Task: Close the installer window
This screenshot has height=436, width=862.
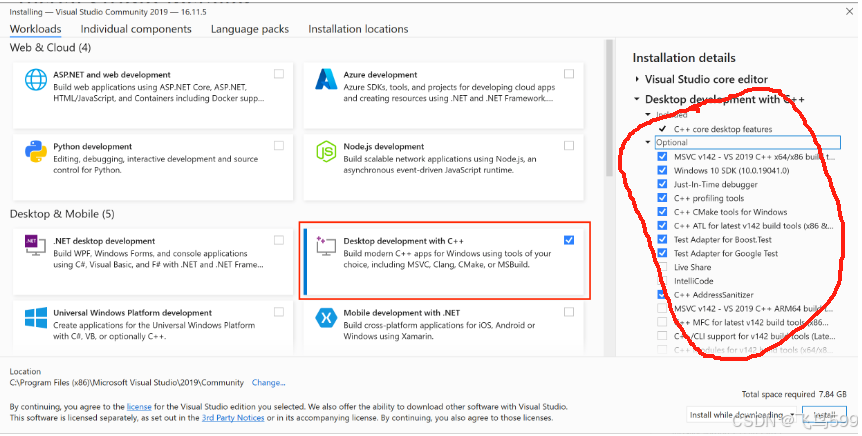Action: pos(849,11)
